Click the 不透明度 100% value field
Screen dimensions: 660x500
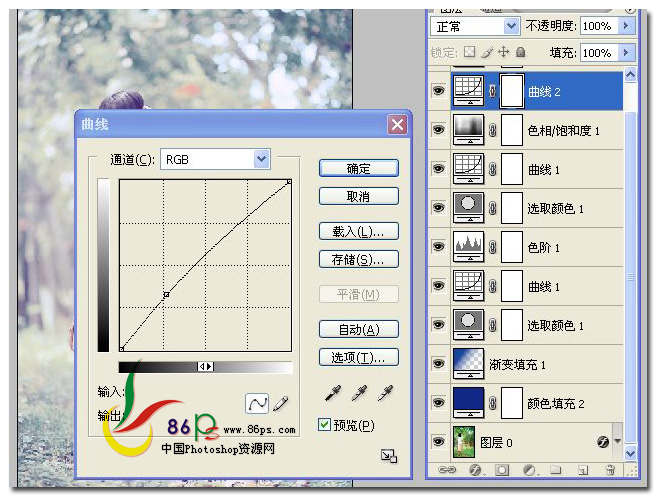(599, 26)
